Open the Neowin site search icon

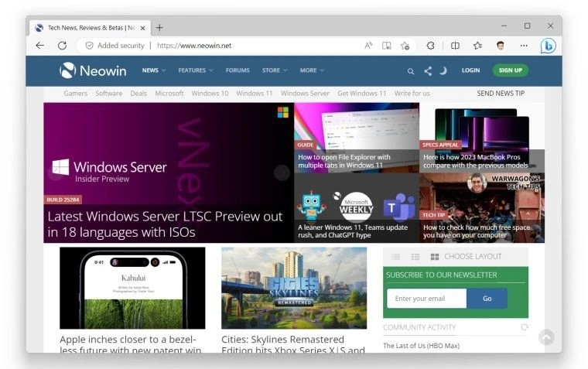(411, 71)
